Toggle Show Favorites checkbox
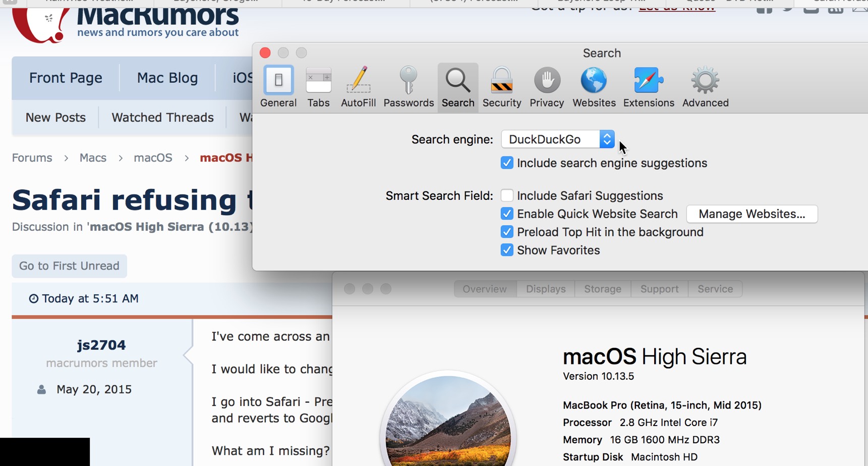The height and width of the screenshot is (466, 868). tap(507, 250)
